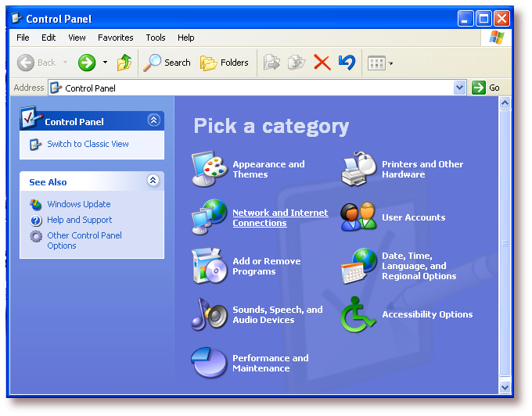Viewport: 532px width, 416px height.
Task: Open the Accessibility Options wheelchair icon
Action: 358,314
